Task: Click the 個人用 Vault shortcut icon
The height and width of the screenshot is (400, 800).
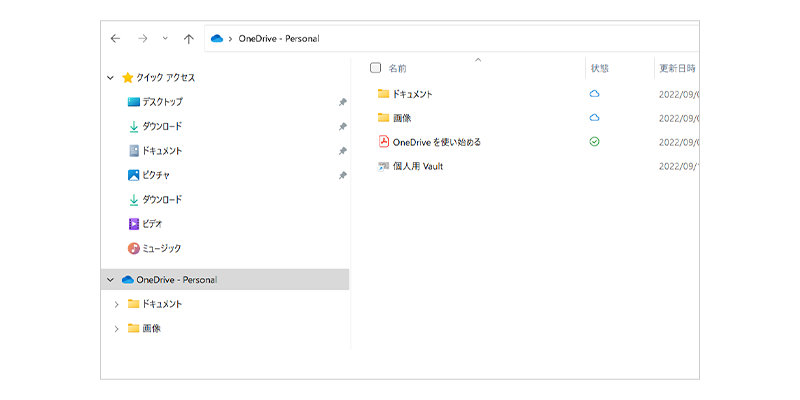Action: tap(383, 166)
